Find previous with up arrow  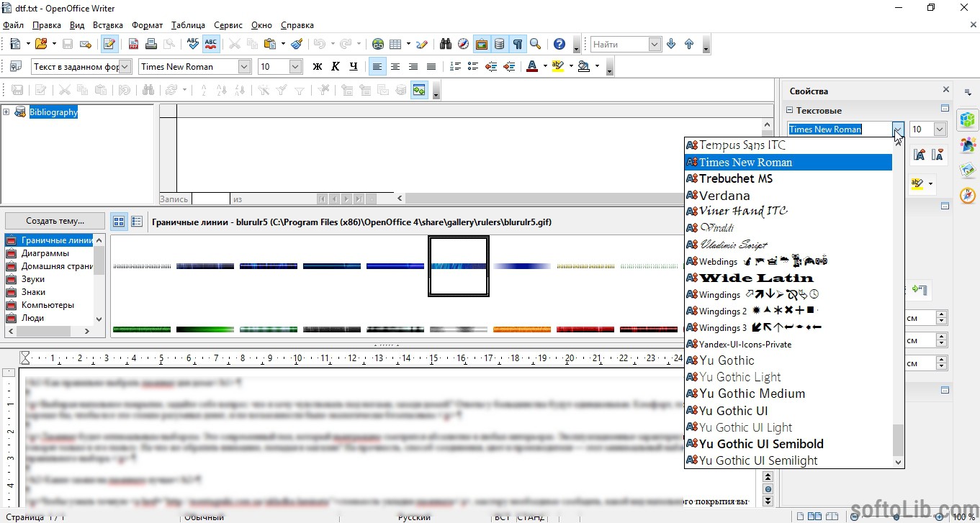coord(689,45)
